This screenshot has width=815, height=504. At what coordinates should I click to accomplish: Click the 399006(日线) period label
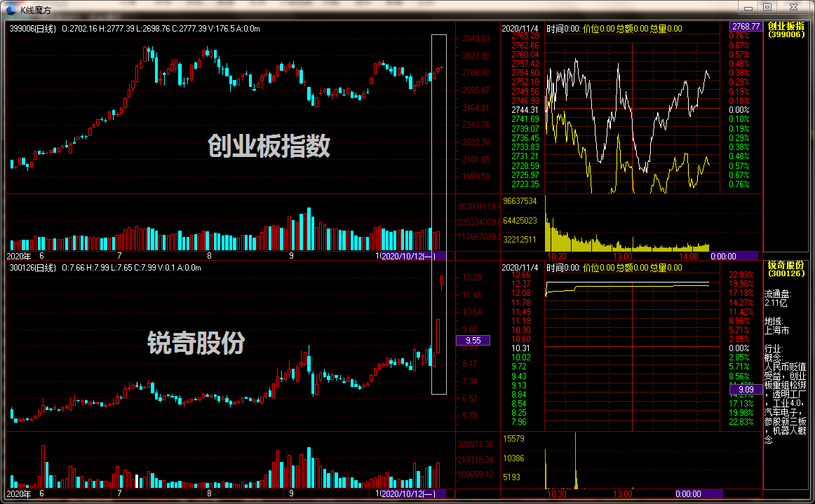pyautogui.click(x=32, y=29)
